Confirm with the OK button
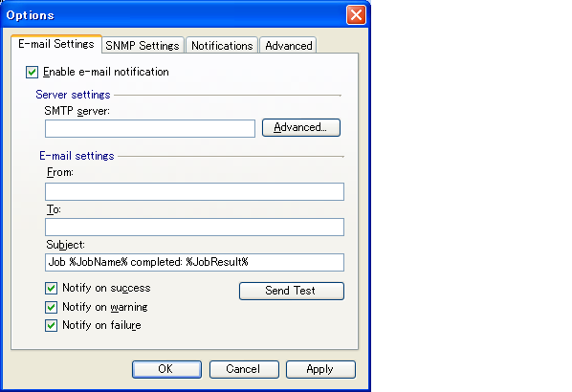The height and width of the screenshot is (392, 572). 166,369
